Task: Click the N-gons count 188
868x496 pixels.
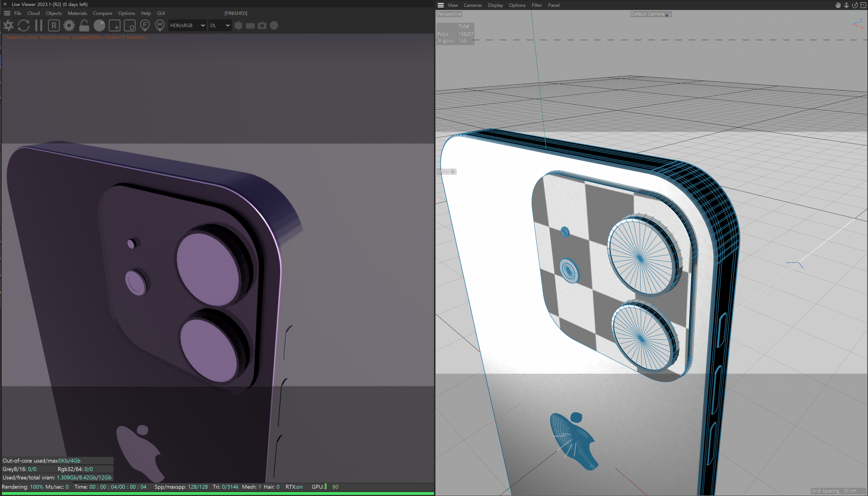Action: pos(462,40)
